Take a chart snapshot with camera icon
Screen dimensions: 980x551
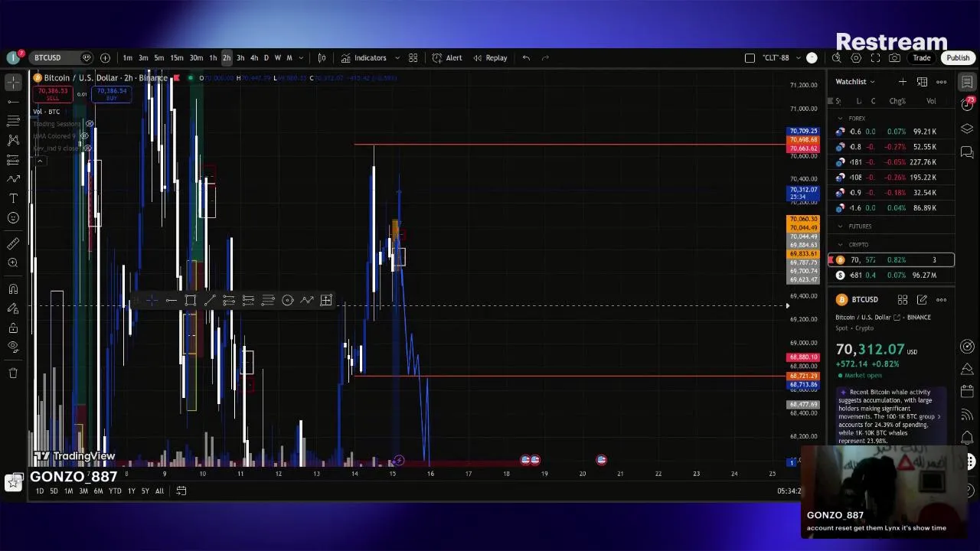click(x=895, y=57)
